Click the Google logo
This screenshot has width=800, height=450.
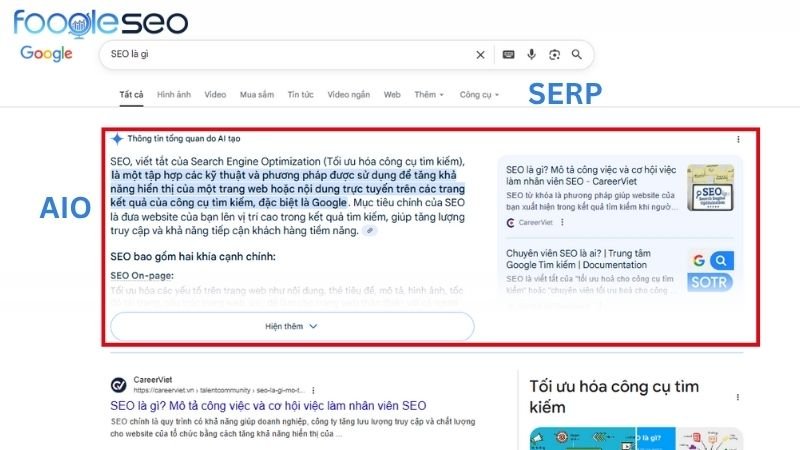[46, 53]
